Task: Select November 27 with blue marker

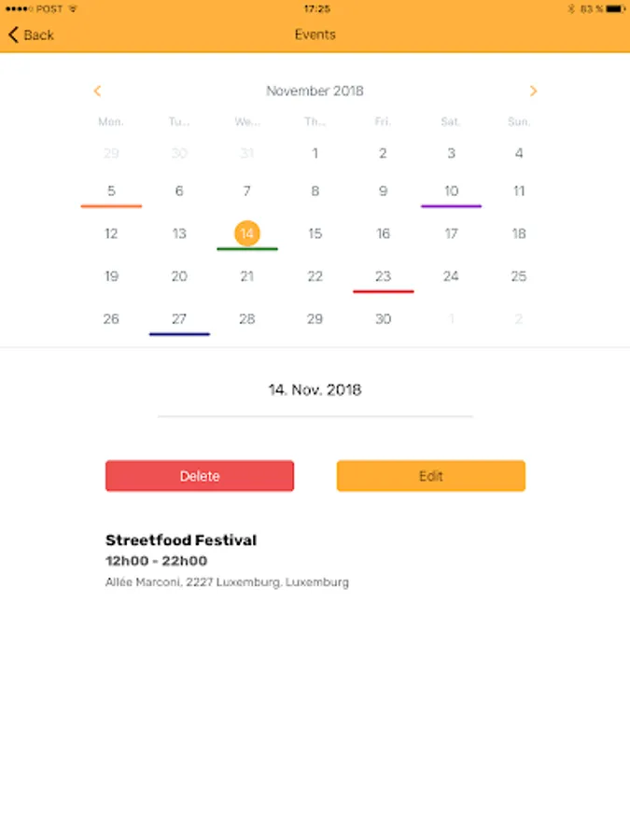Action: coord(179,319)
